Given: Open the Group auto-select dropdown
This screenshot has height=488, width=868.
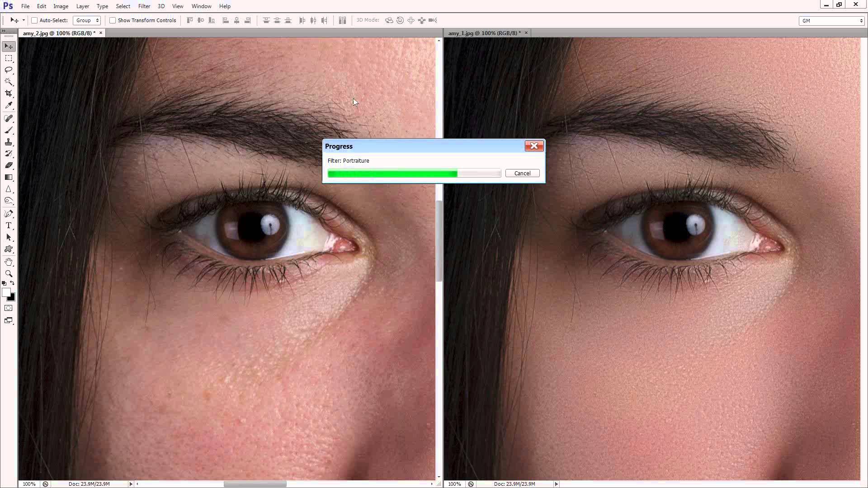Looking at the screenshot, I should pyautogui.click(x=87, y=20).
